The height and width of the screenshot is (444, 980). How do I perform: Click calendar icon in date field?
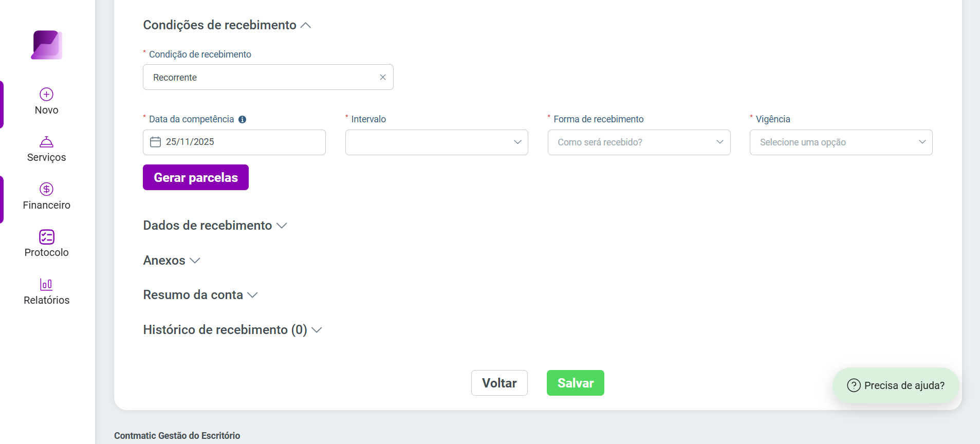point(156,142)
